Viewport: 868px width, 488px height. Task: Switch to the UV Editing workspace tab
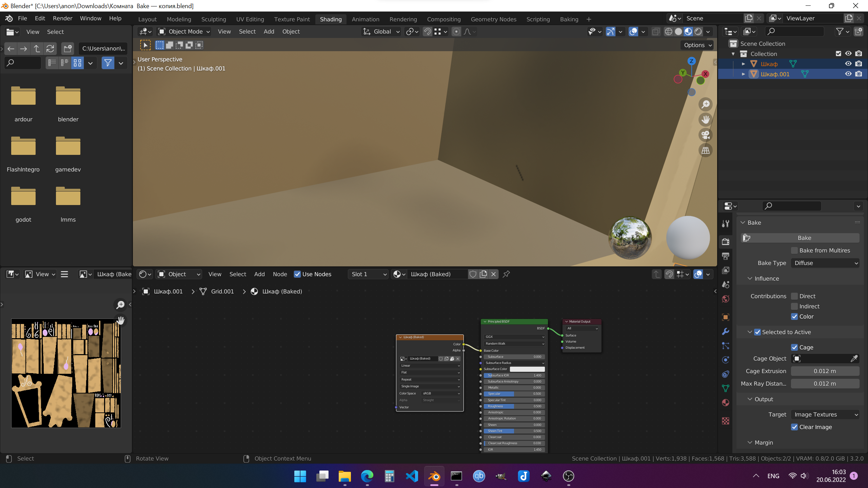pos(250,19)
